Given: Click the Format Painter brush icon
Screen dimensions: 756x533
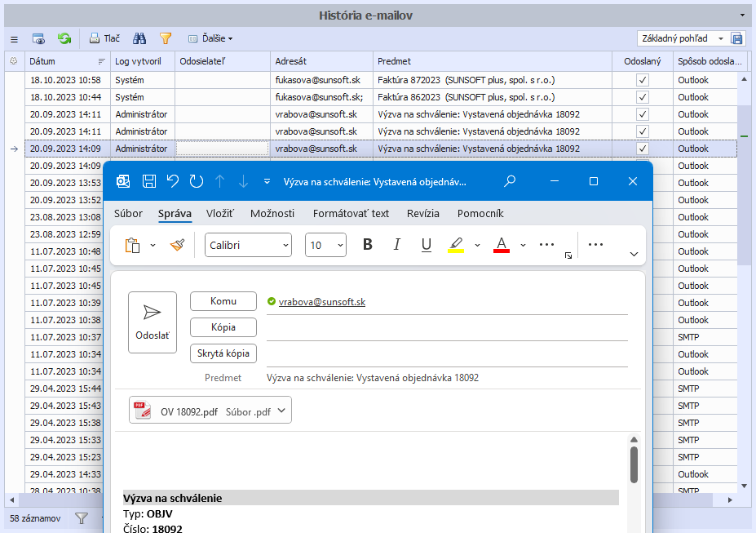Looking at the screenshot, I should [177, 245].
